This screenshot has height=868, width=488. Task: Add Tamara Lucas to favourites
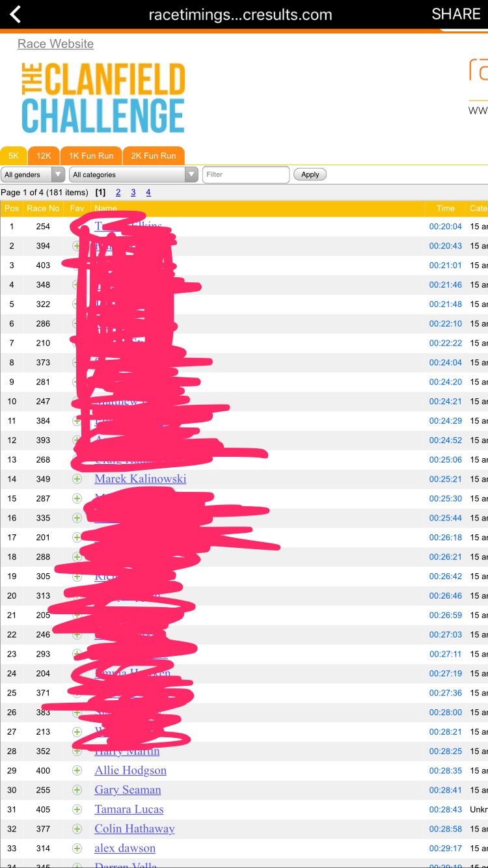point(77,809)
